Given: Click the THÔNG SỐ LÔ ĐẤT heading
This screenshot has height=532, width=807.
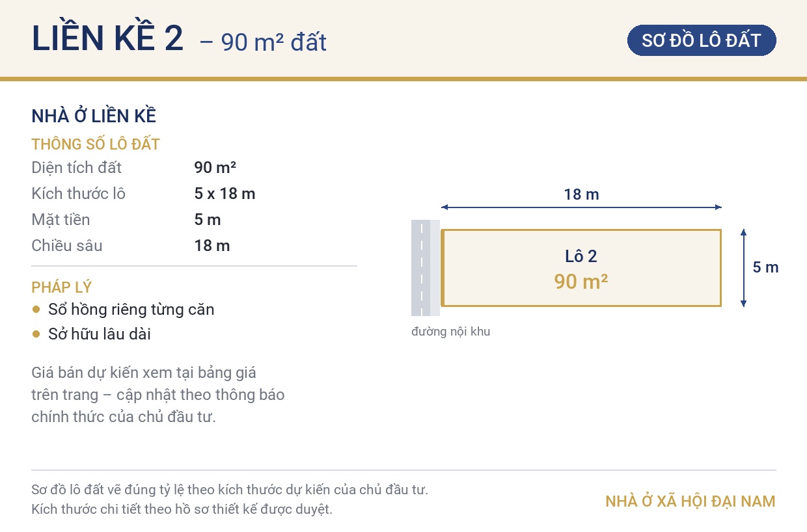Looking at the screenshot, I should tap(96, 144).
